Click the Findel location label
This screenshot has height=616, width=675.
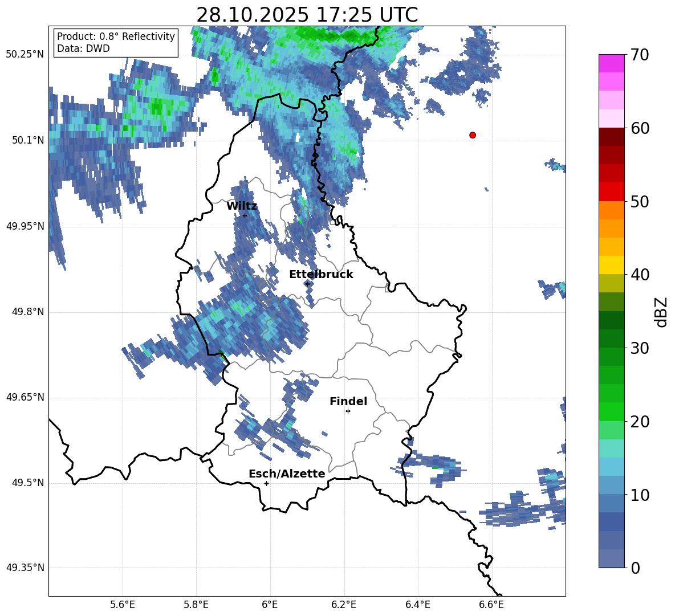348,401
